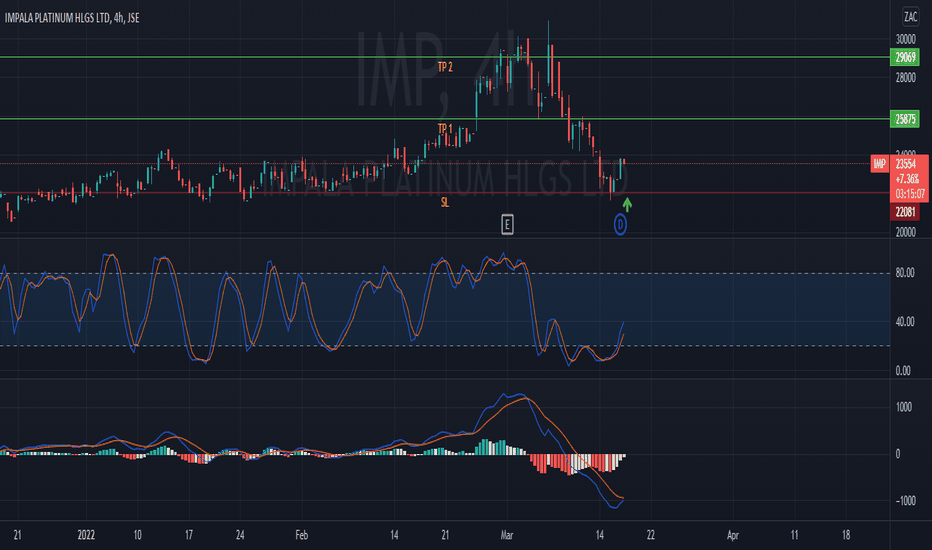Click the 22081 stop-loss price label
The image size is (932, 550).
905,212
